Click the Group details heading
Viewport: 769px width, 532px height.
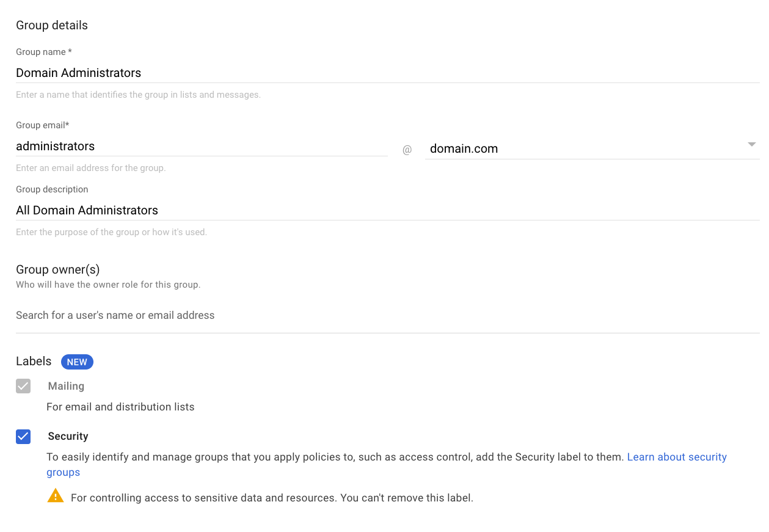click(x=52, y=25)
